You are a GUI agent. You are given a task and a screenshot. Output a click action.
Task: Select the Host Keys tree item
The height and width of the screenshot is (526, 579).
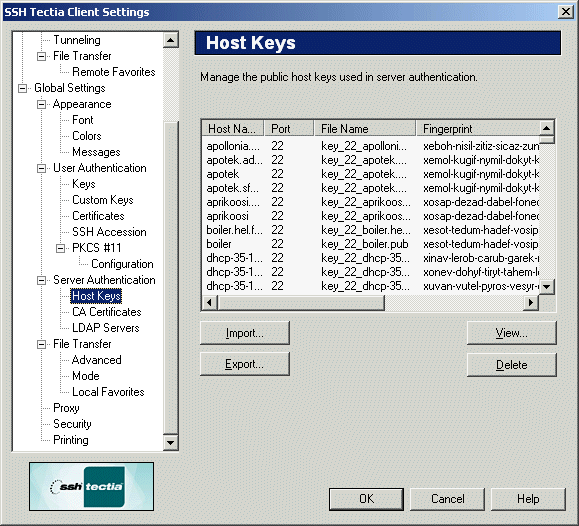click(96, 296)
